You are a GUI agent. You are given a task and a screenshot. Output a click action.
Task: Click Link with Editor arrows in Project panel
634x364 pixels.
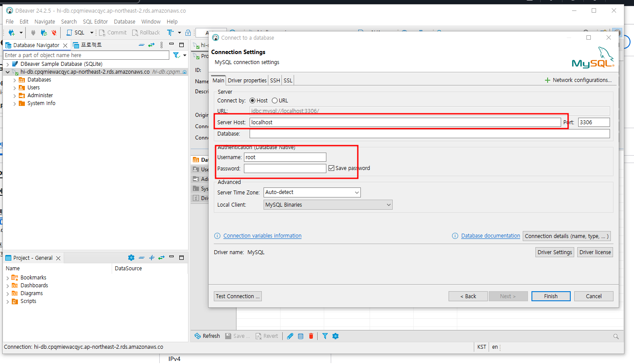point(161,258)
